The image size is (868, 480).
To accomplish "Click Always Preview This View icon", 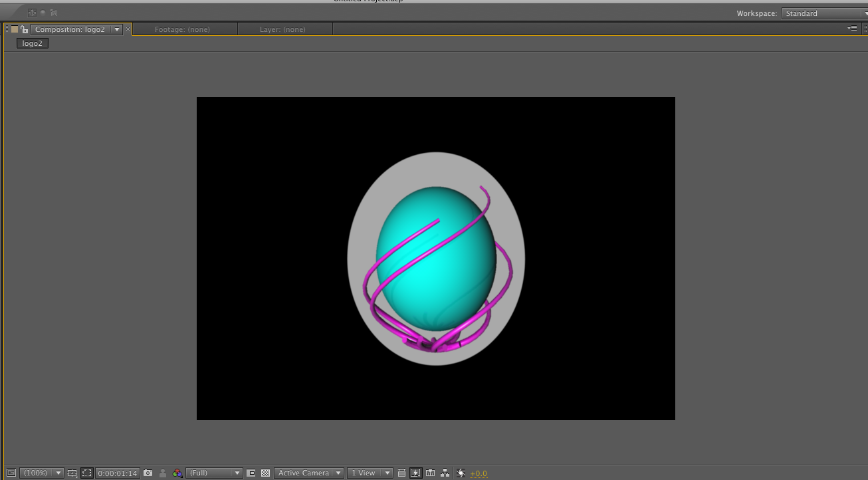I will click(x=11, y=473).
